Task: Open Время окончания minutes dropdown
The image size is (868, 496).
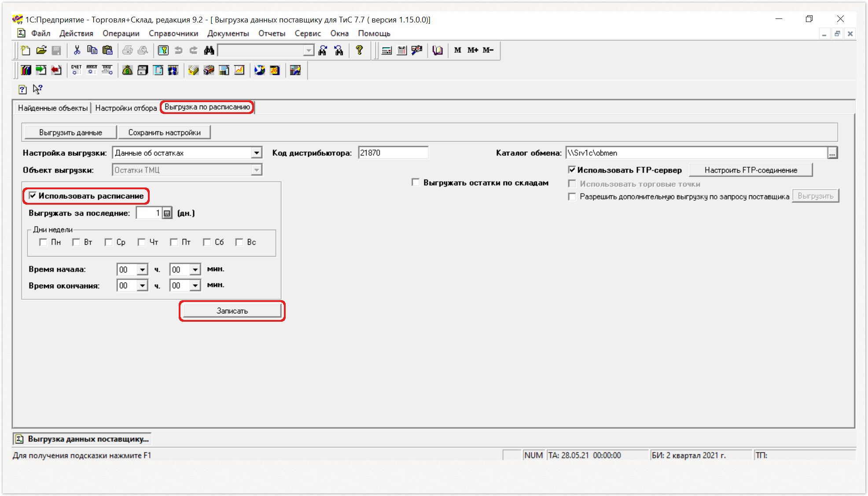Action: point(195,286)
